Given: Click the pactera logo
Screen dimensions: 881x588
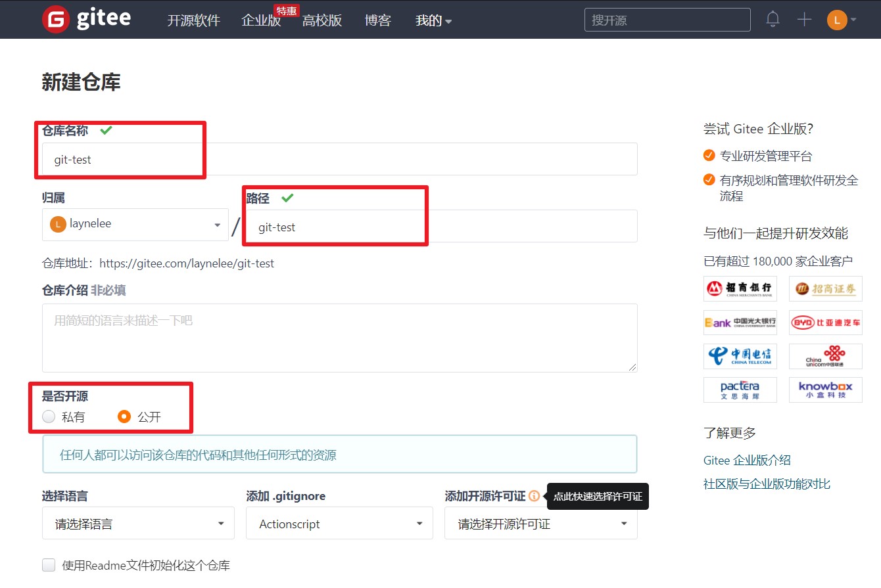Looking at the screenshot, I should (740, 390).
